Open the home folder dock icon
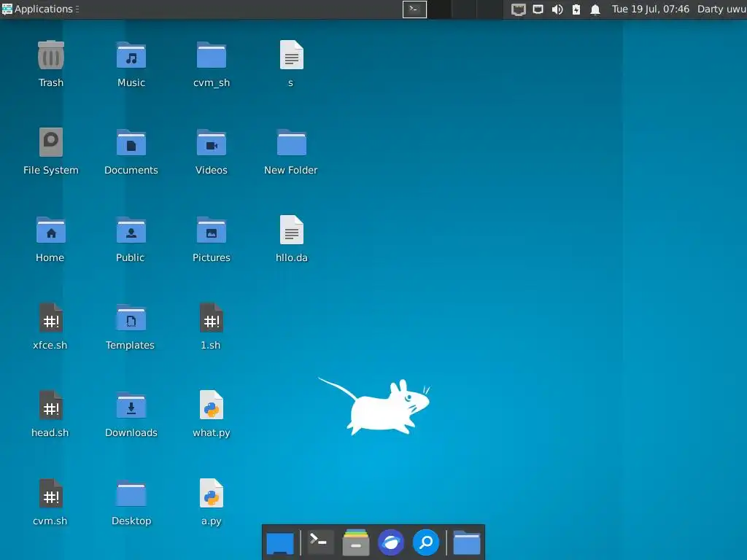The height and width of the screenshot is (560, 747). (466, 542)
